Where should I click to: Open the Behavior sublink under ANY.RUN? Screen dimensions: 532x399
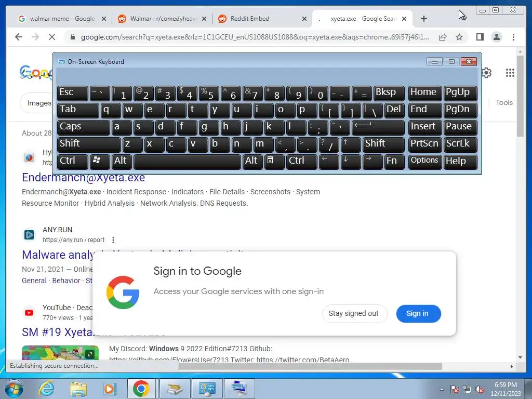(66, 281)
